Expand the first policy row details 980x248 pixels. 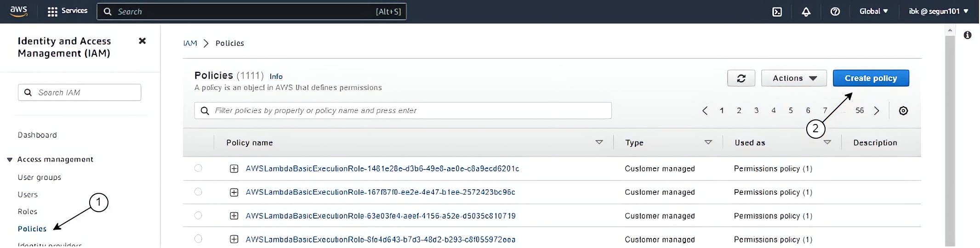pyautogui.click(x=234, y=169)
